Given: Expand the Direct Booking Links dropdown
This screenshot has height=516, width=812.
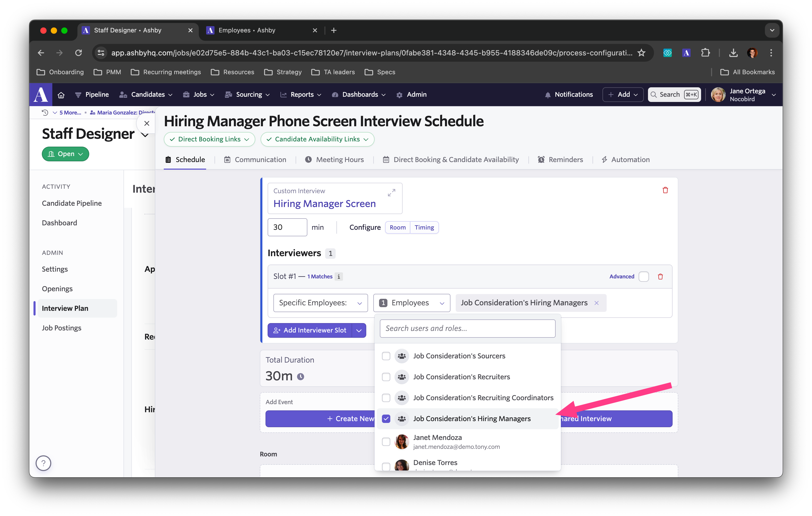Looking at the screenshot, I should click(x=209, y=139).
